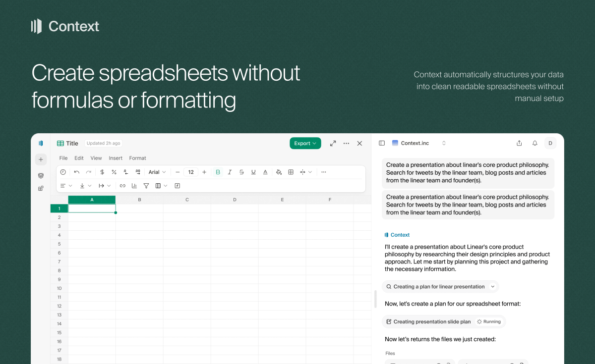
Task: Apply percent format to the cell
Action: point(114,172)
